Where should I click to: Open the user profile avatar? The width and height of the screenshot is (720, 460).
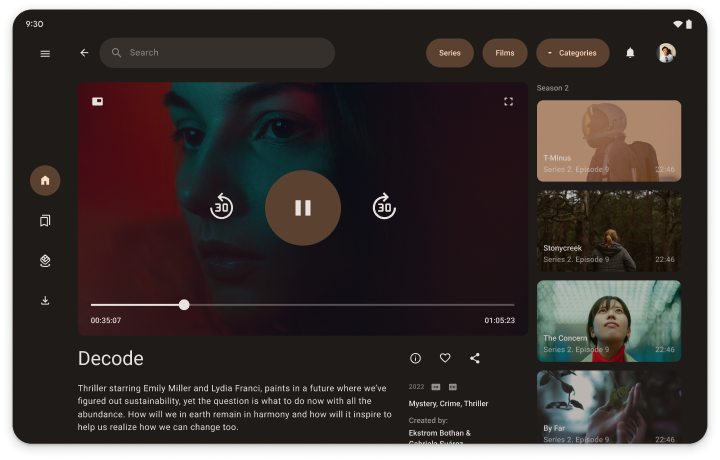click(666, 53)
